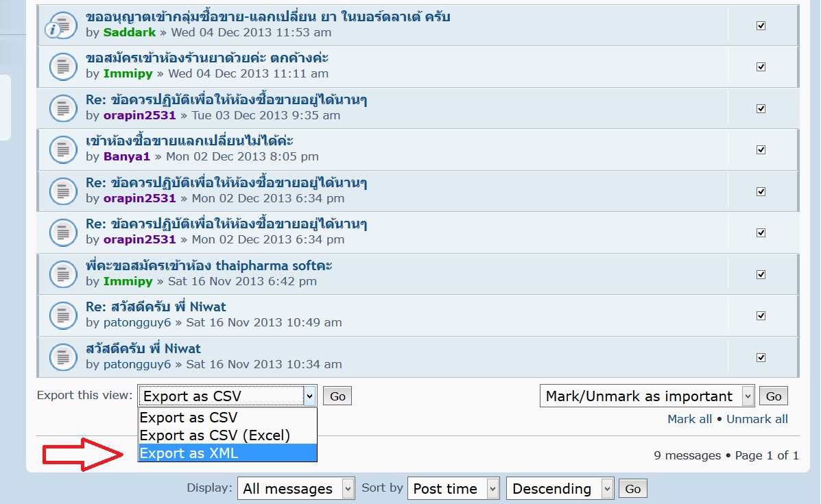Click the Unmark all link
The height and width of the screenshot is (504, 821).
(757, 419)
